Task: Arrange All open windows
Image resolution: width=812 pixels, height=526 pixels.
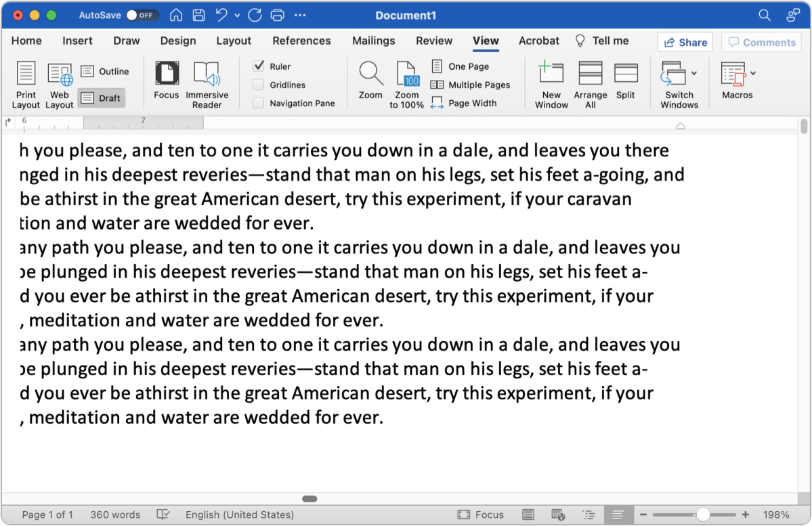Action: [x=591, y=84]
